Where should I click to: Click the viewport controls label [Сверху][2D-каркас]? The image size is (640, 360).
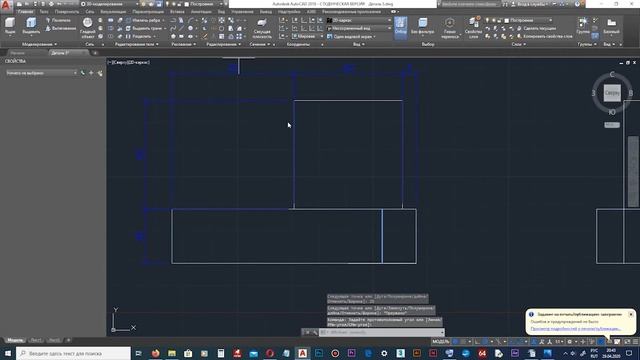pyautogui.click(x=129, y=62)
